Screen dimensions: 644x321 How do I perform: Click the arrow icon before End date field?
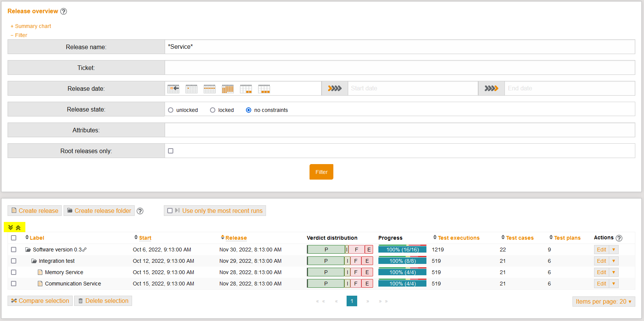coord(491,88)
